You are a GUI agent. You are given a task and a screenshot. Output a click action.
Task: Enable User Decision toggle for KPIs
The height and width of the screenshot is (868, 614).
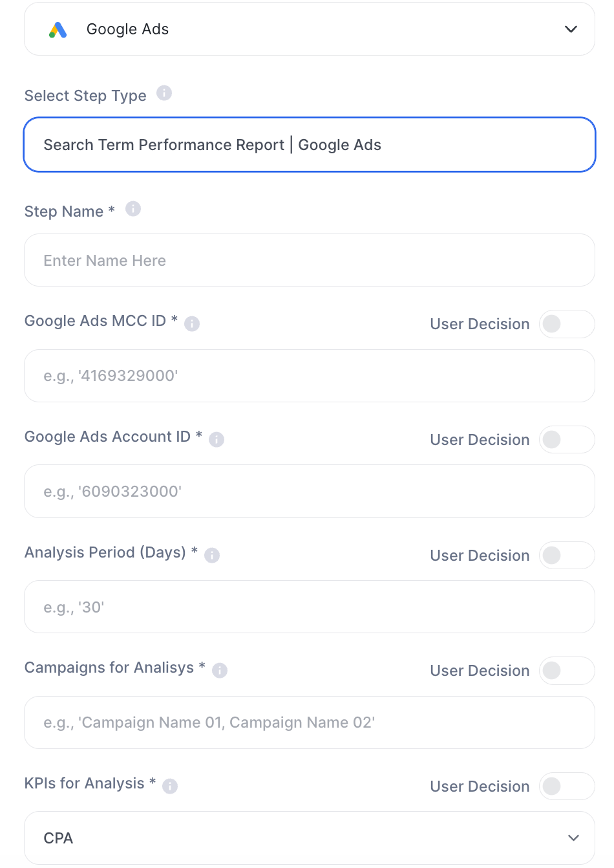pos(567,787)
